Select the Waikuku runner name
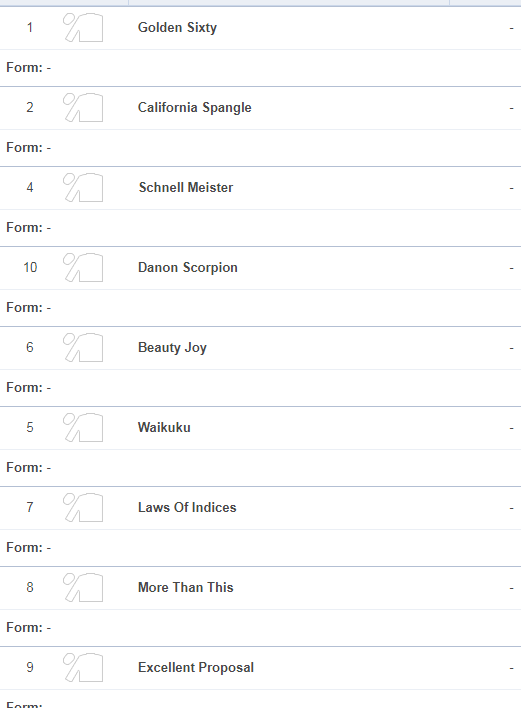521x708 pixels. [164, 427]
